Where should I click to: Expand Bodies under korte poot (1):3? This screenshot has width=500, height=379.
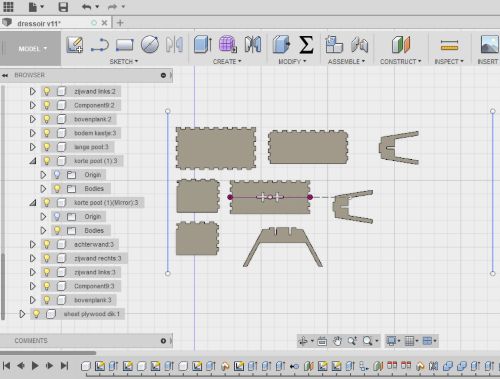(43, 189)
